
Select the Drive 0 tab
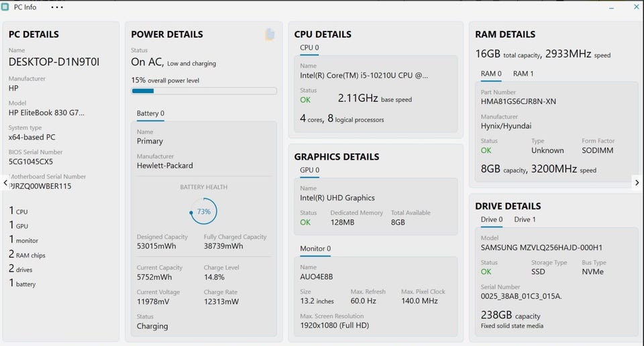click(x=492, y=219)
